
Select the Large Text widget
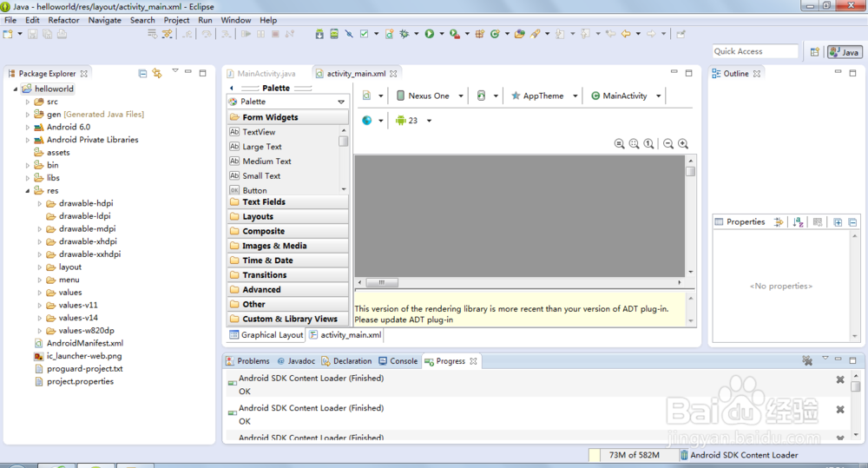262,147
